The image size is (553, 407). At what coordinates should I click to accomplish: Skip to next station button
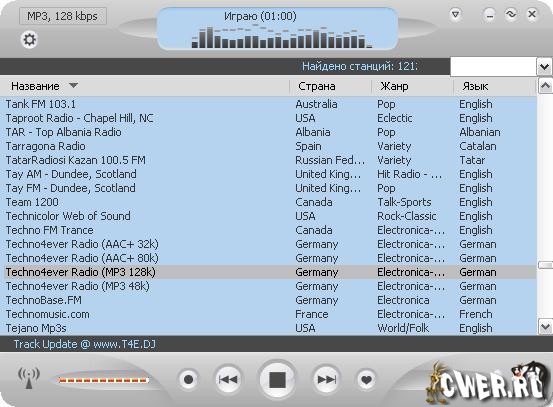326,379
